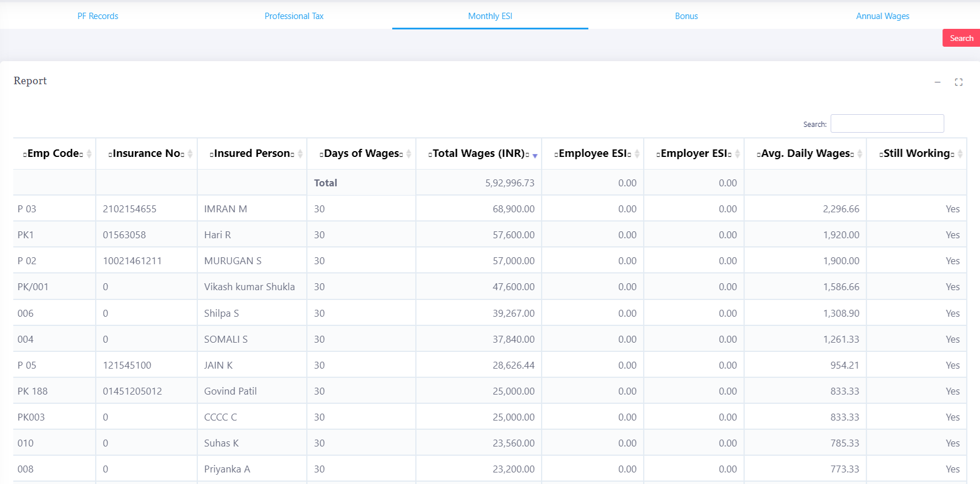Select avg daily wages 773.33
The height and width of the screenshot is (484, 980).
pyautogui.click(x=844, y=469)
